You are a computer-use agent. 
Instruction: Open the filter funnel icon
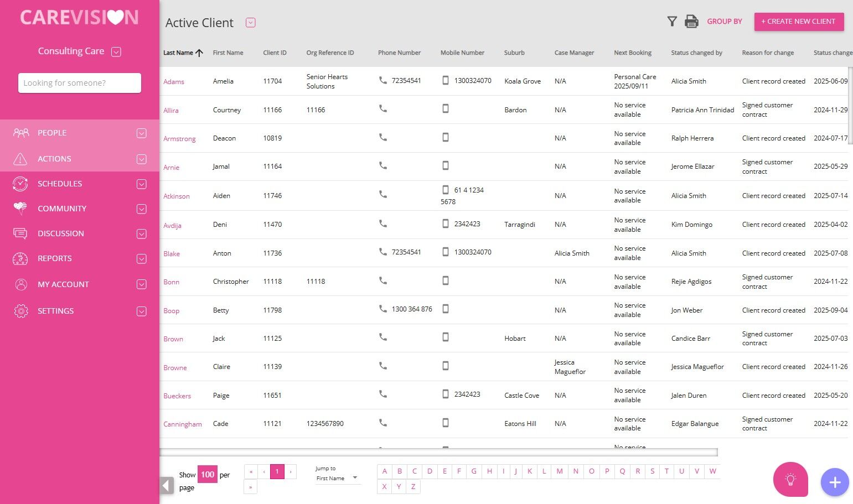click(x=672, y=22)
